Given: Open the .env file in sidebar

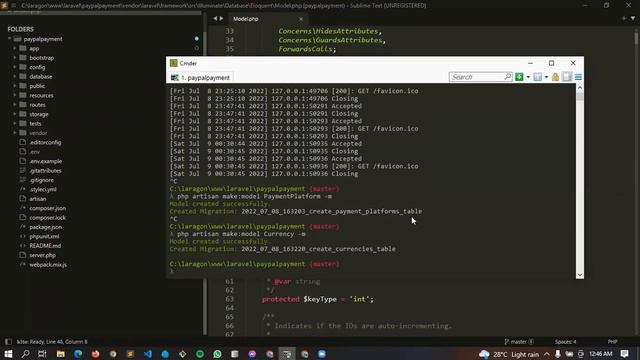Looking at the screenshot, I should (35, 152).
